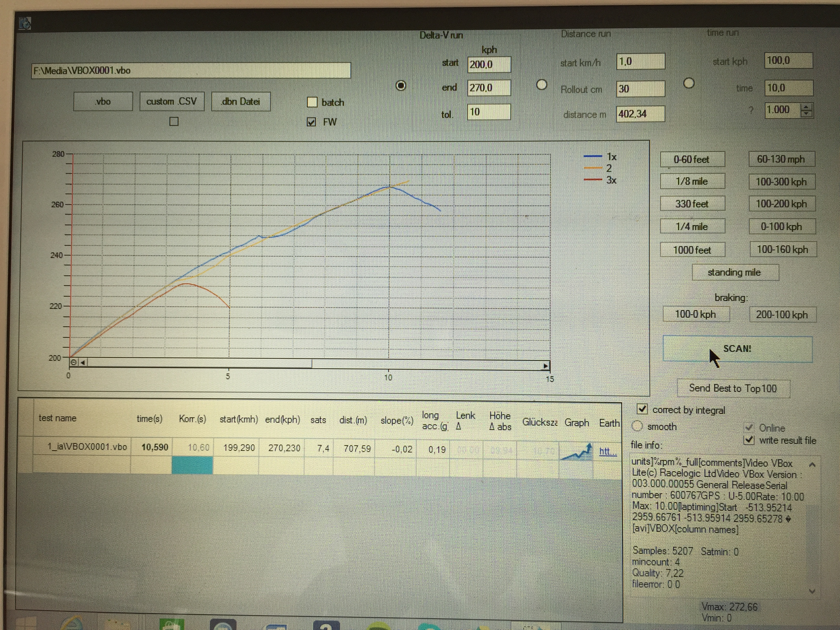The height and width of the screenshot is (630, 840).
Task: Click the Windows Start button
Action: 26,624
